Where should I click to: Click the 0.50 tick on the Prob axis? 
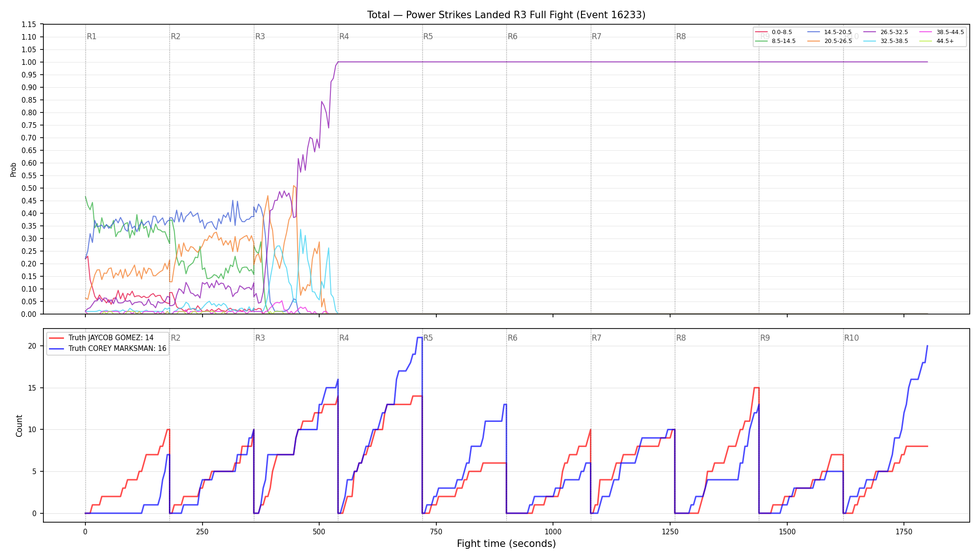pyautogui.click(x=28, y=188)
